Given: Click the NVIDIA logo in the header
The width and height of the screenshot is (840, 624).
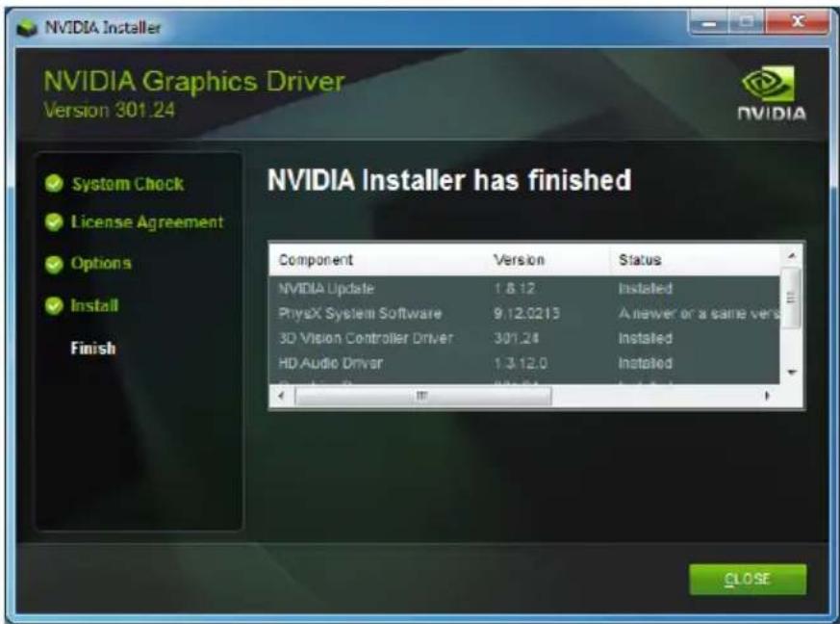Looking at the screenshot, I should tap(772, 93).
